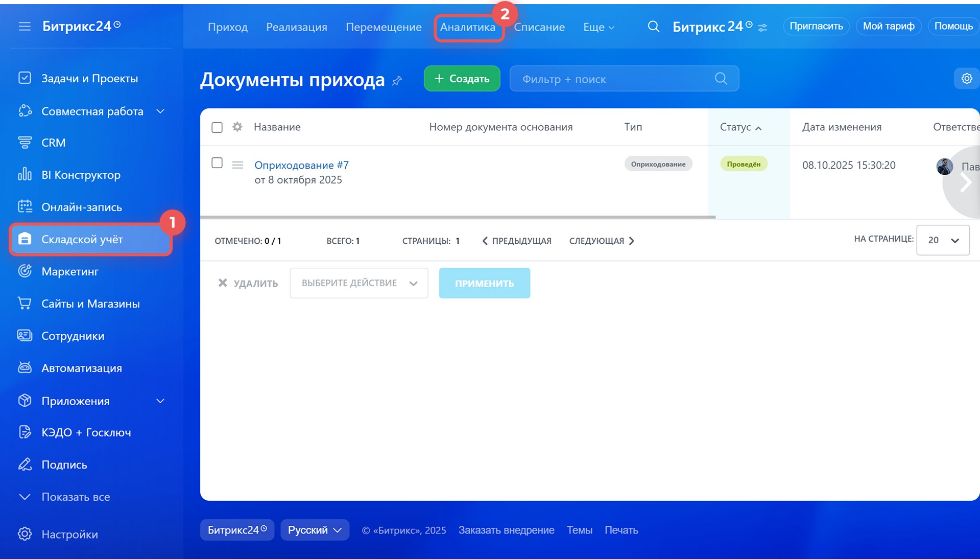Open the per-page count dropdown

(942, 240)
